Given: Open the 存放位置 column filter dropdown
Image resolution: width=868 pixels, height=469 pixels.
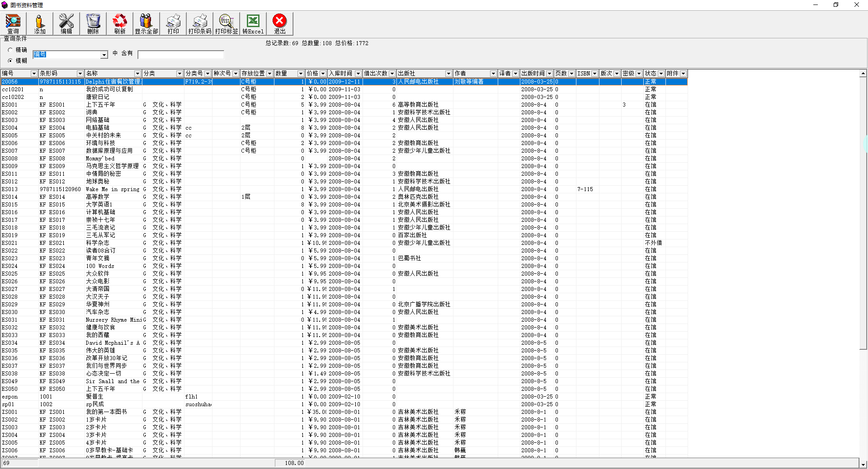Looking at the screenshot, I should tap(269, 74).
